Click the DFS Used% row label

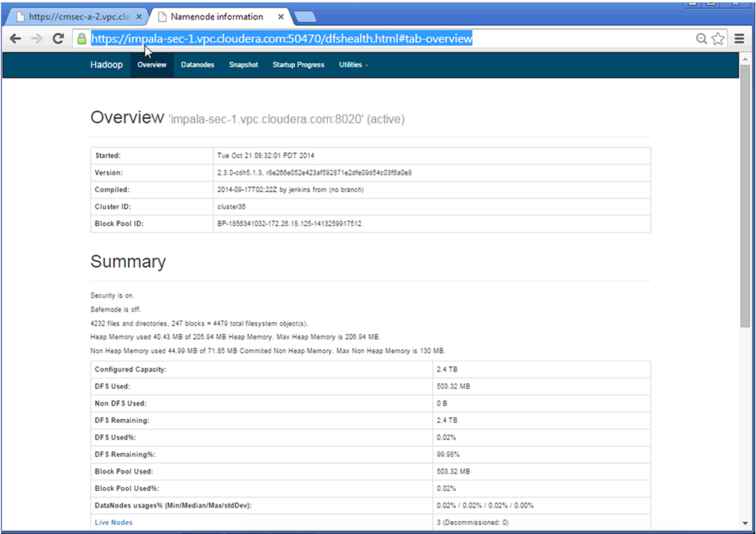tap(115, 438)
